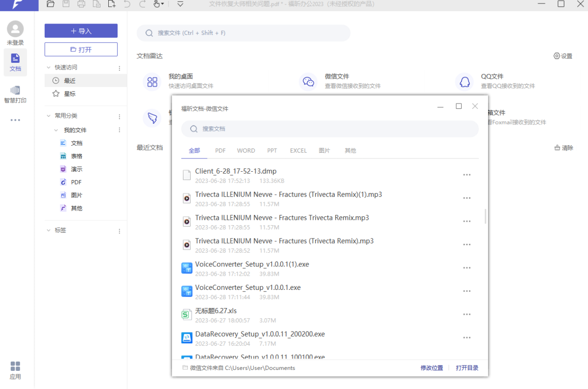Open 微信文件 via its cloud icon
The height and width of the screenshot is (389, 588).
308,82
